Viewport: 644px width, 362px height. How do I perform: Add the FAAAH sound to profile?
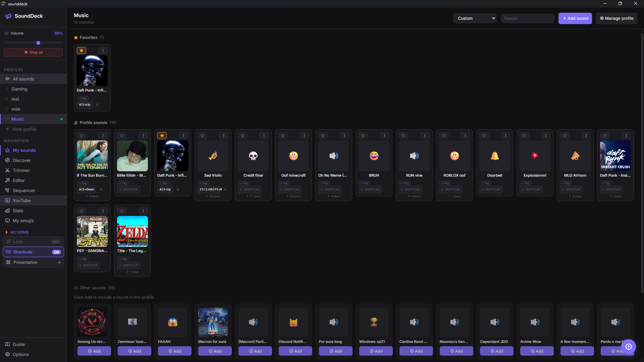pyautogui.click(x=174, y=351)
